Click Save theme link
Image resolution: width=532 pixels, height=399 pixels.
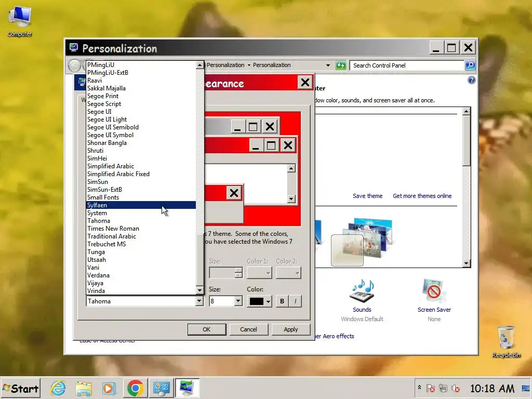point(367,196)
